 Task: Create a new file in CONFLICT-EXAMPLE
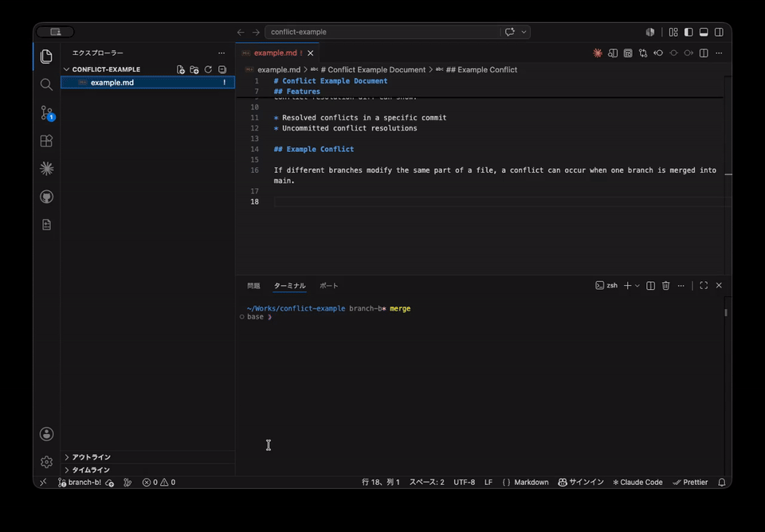coord(181,70)
